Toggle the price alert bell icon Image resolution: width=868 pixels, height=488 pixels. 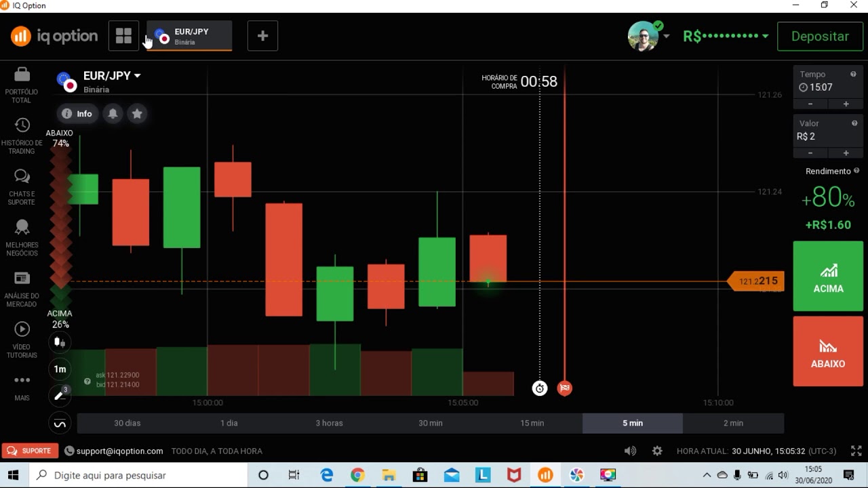click(113, 114)
